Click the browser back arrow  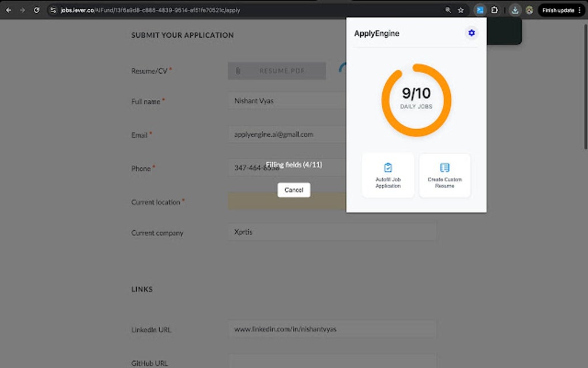point(8,10)
